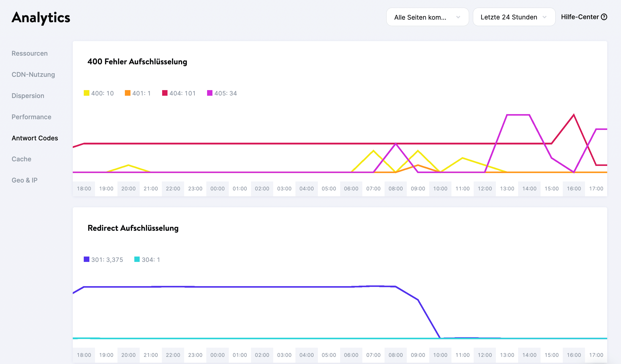Screen dimensions: 621x364
Task: Click the CDN-Nutzung sidebar icon
Action: click(x=33, y=75)
